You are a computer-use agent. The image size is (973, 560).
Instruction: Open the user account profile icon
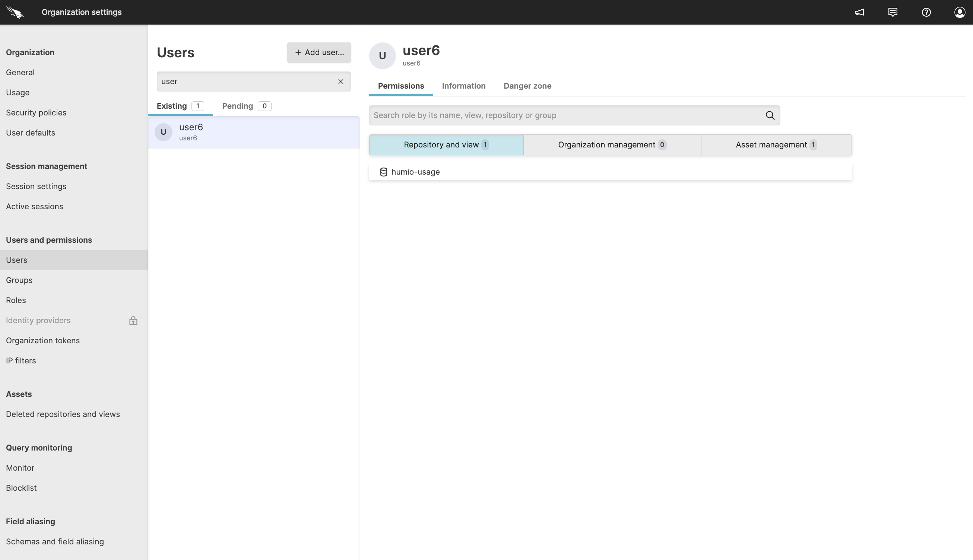pos(960,12)
